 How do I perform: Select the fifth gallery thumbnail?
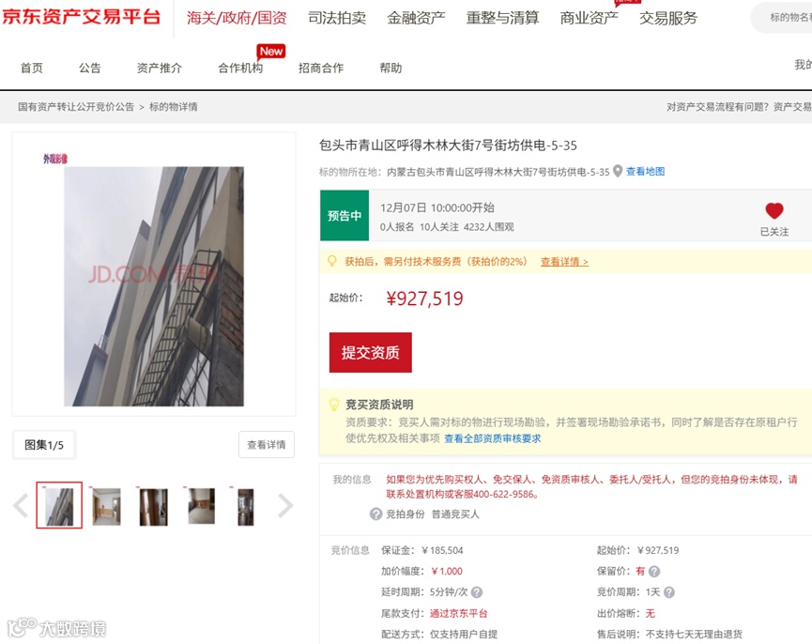(x=245, y=506)
